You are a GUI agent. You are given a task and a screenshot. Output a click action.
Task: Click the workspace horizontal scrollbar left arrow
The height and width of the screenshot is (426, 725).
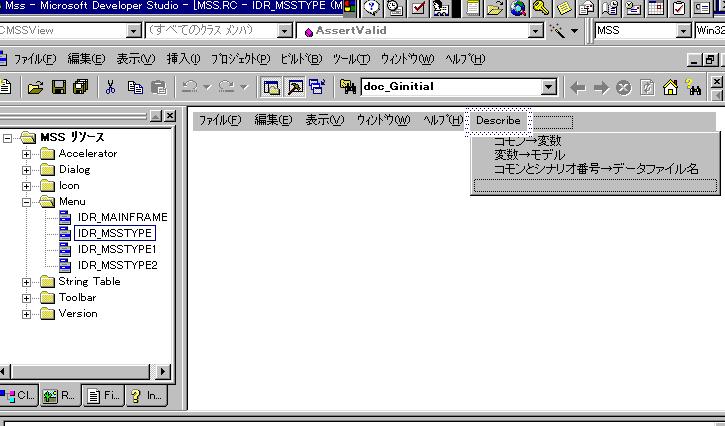point(4,371)
